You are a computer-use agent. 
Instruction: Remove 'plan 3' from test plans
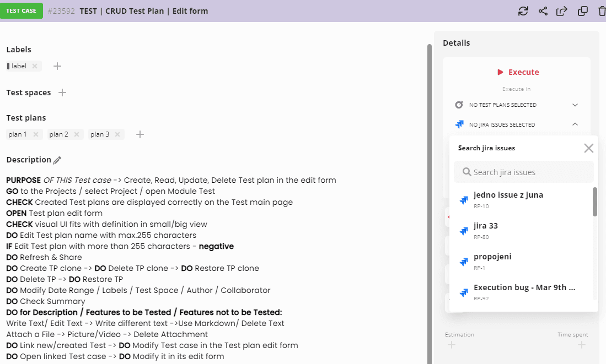(117, 134)
